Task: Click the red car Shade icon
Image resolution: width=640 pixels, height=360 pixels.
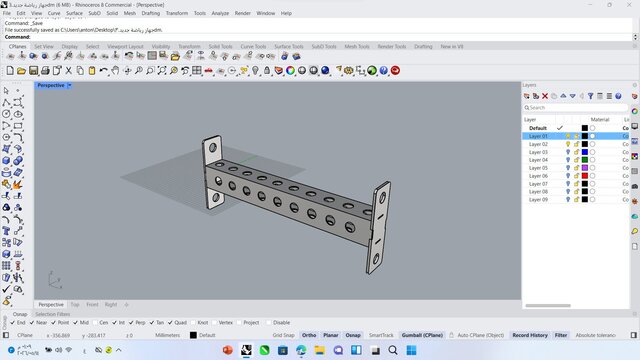Action: (209, 71)
